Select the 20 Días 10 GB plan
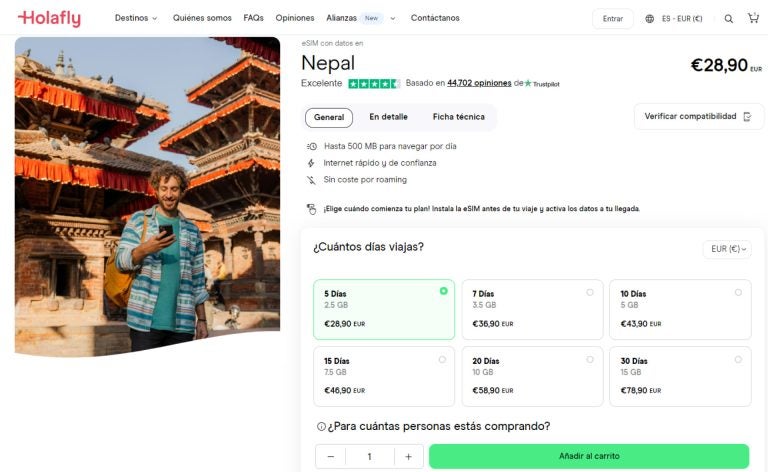Image resolution: width=768 pixels, height=472 pixels. pos(532,377)
